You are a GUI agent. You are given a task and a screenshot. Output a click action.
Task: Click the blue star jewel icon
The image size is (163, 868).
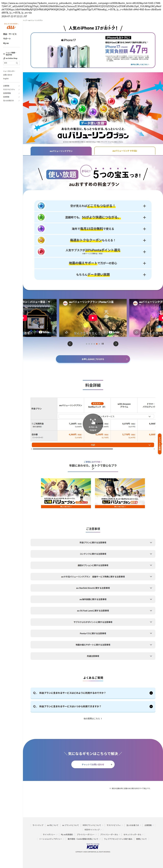[x=41, y=206]
